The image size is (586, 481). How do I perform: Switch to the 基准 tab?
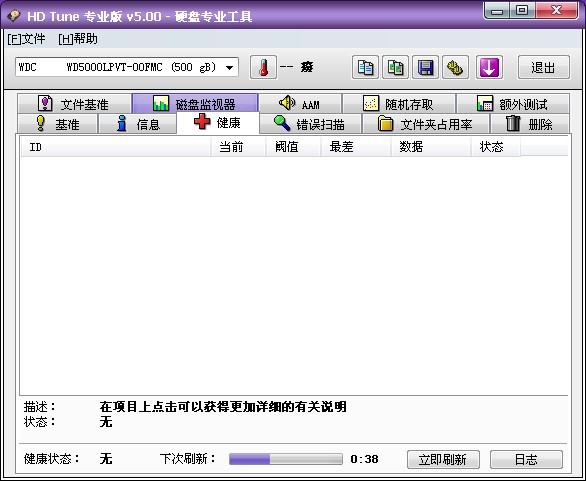pyautogui.click(x=58, y=124)
